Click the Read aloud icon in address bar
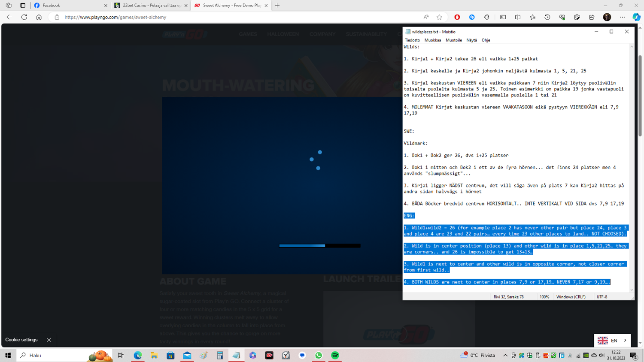Viewport: 644px width, 362px height. point(426,17)
